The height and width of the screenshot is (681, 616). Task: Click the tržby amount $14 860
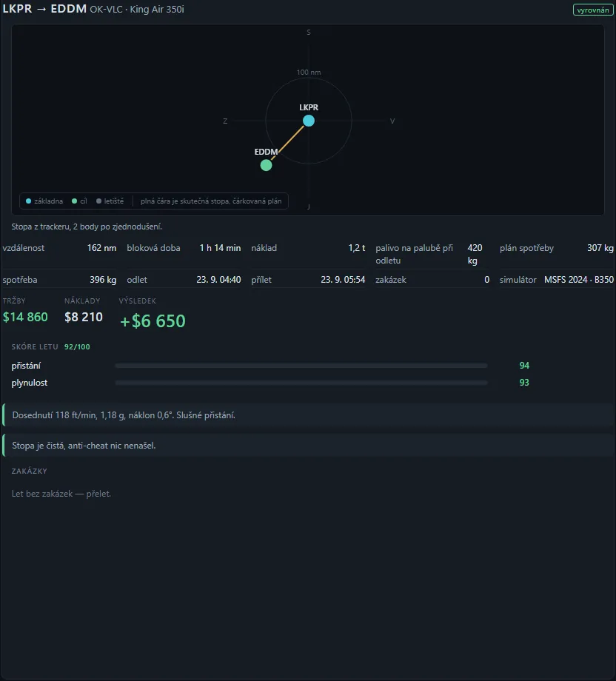coord(25,317)
